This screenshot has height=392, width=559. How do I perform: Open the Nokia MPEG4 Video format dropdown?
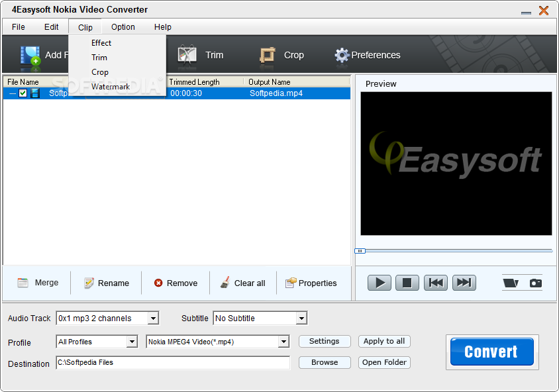(283, 342)
